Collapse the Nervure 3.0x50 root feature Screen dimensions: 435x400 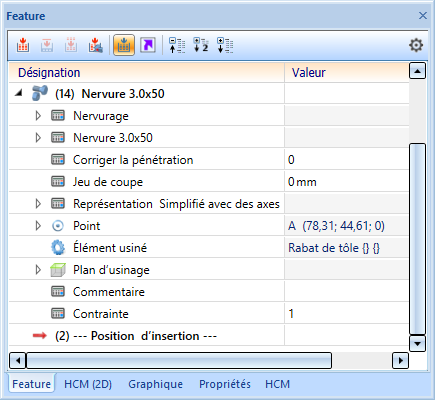point(19,94)
